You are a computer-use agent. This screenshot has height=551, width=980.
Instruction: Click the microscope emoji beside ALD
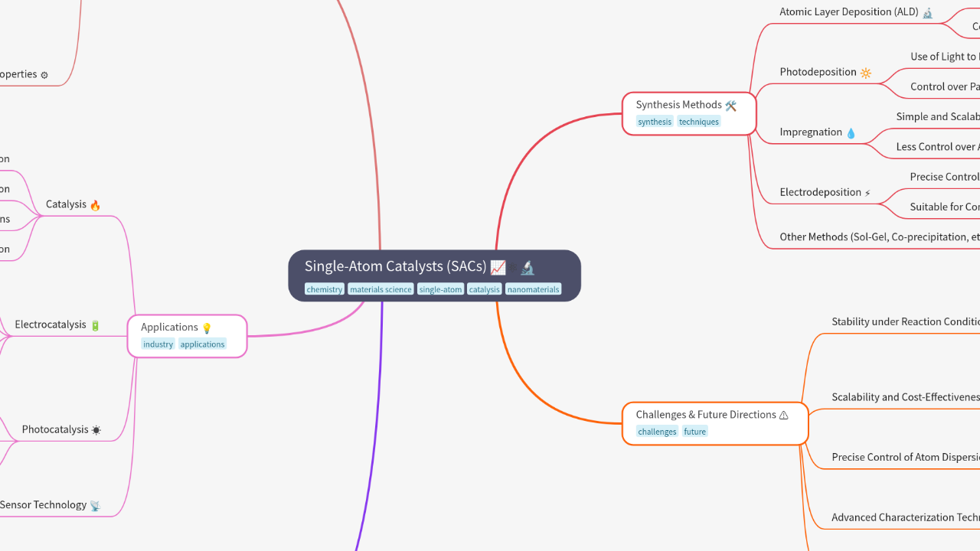click(928, 13)
